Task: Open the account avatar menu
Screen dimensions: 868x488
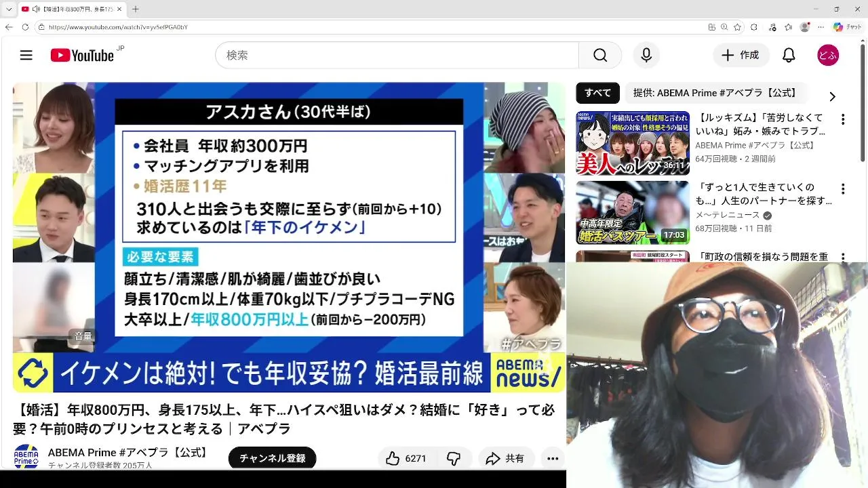Action: pyautogui.click(x=828, y=56)
